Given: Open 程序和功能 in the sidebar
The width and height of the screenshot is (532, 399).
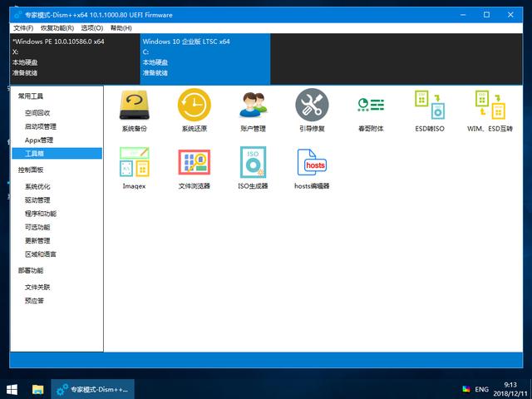Looking at the screenshot, I should pos(41,214).
